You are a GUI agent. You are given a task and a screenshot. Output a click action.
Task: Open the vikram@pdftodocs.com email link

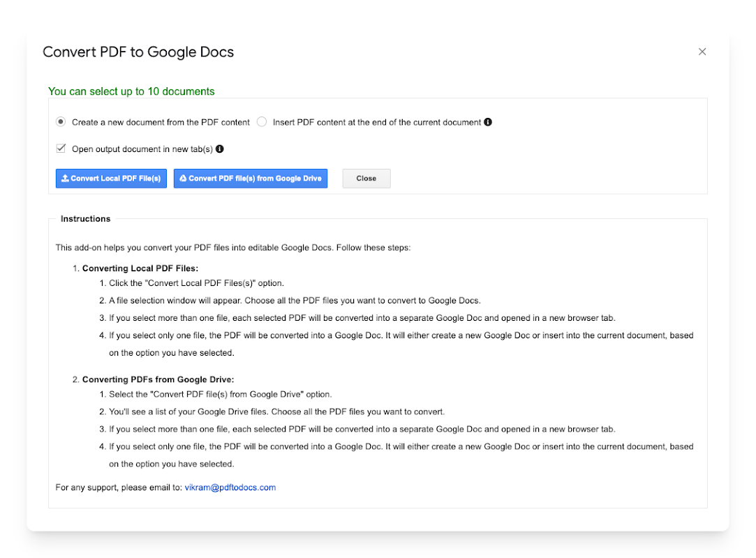[230, 488]
